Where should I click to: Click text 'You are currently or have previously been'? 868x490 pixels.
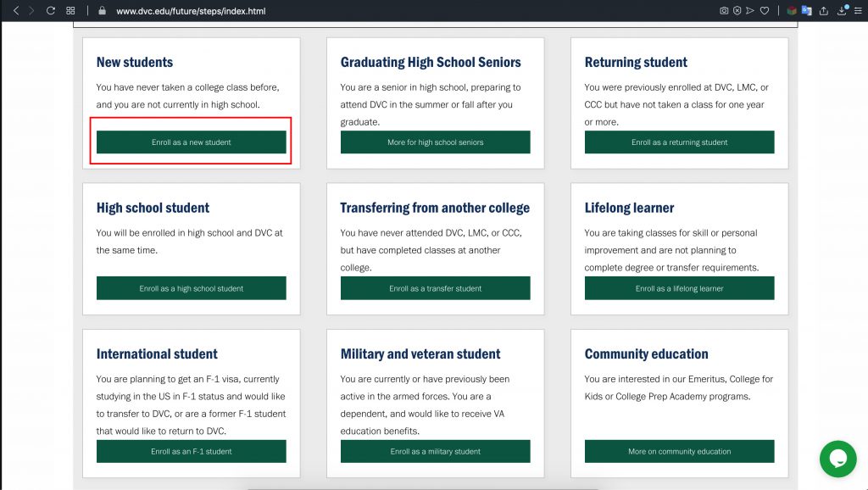(x=425, y=379)
